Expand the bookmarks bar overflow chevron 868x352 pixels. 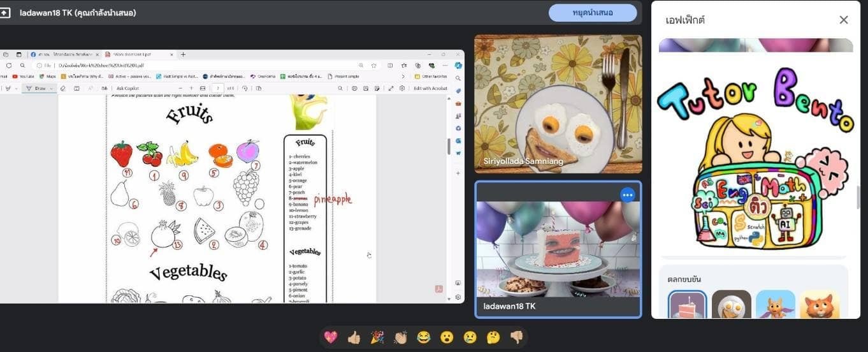[x=402, y=77]
